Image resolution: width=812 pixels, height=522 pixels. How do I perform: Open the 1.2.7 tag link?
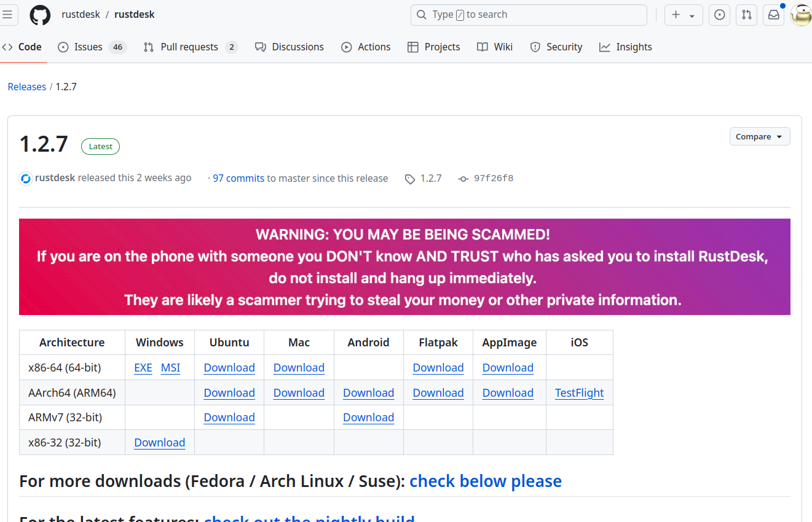pos(431,179)
